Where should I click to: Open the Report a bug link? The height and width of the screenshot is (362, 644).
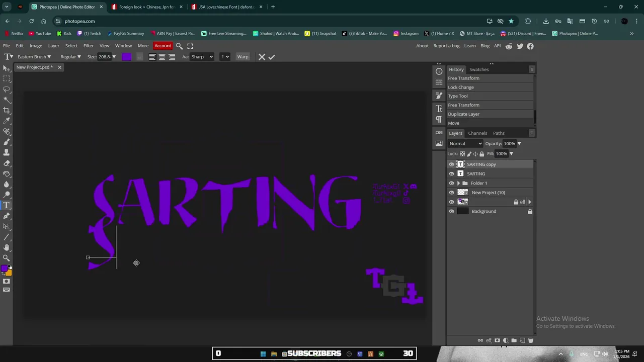coord(446,46)
